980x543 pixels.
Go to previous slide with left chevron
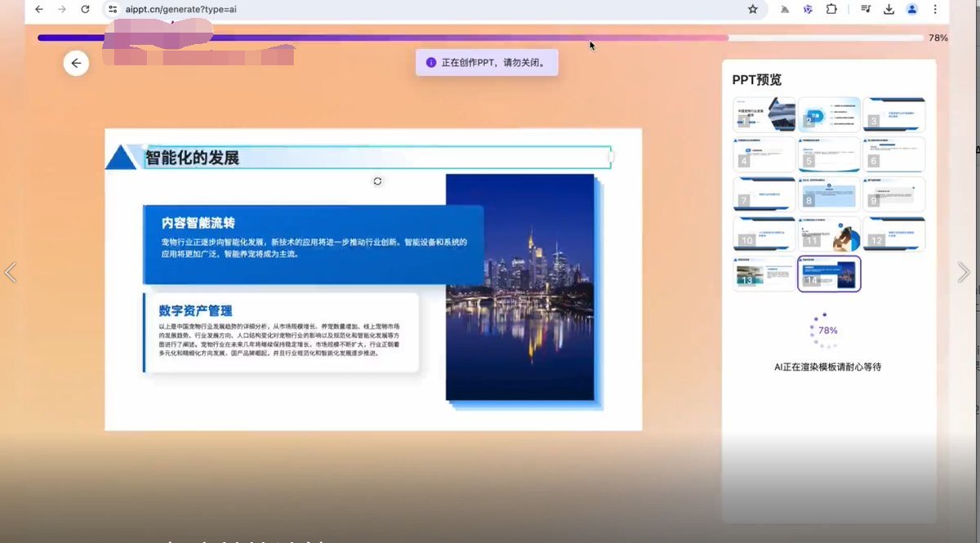(11, 273)
